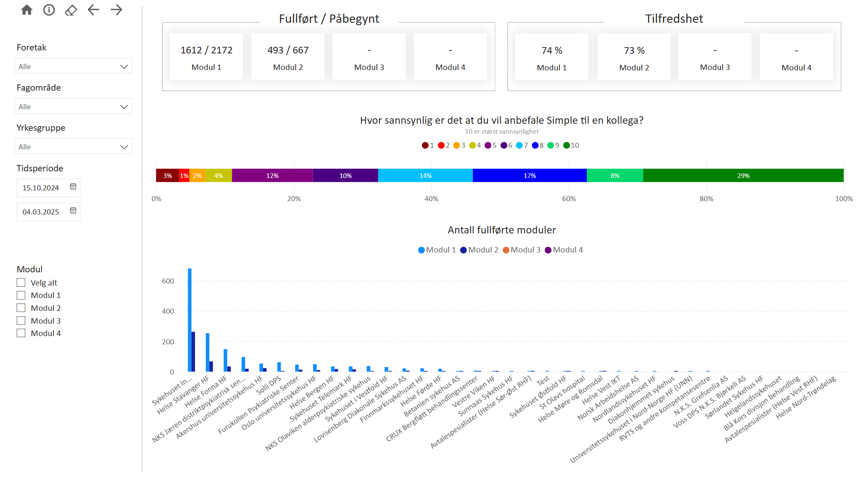Select the Modul 1 completed card 1612 / 2172

206,57
